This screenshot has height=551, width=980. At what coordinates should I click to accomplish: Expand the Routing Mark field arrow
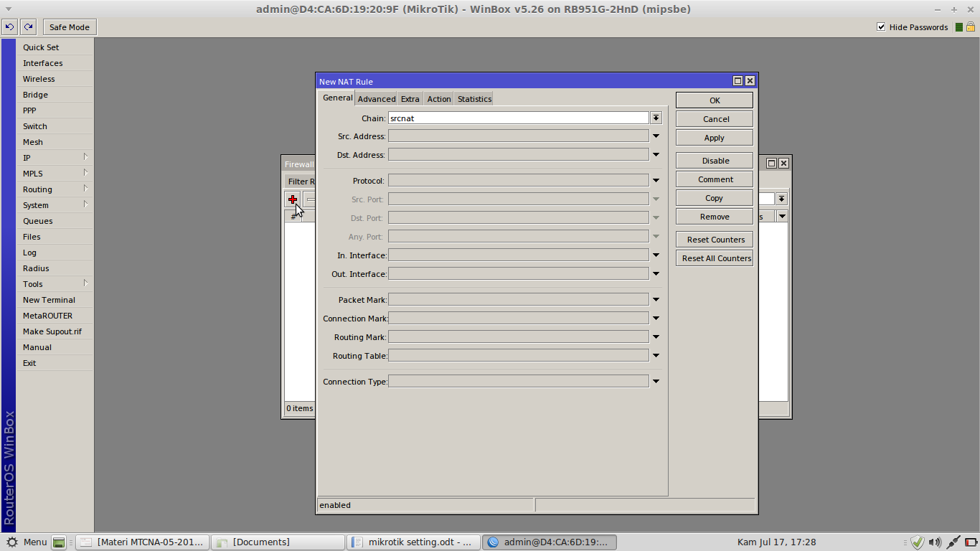(656, 336)
